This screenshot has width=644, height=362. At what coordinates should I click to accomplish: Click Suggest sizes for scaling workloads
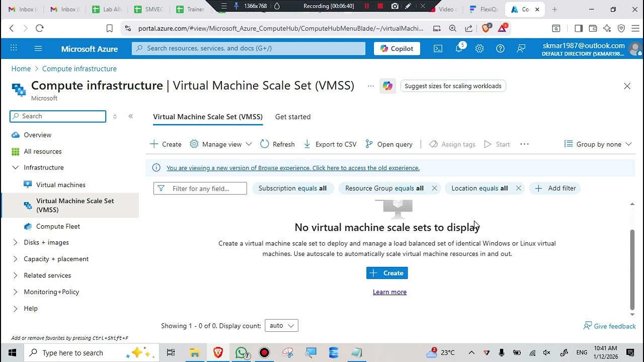[x=453, y=86]
